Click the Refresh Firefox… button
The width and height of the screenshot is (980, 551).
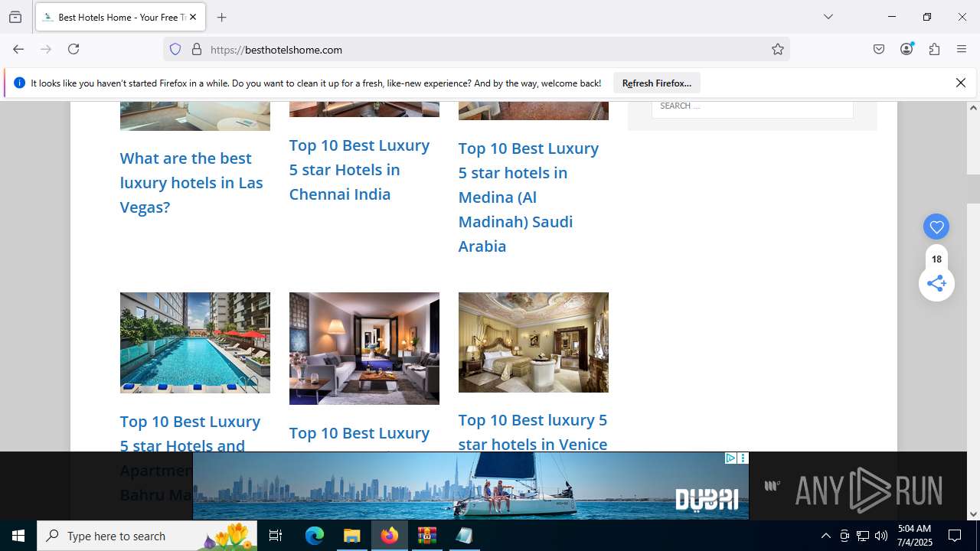click(x=657, y=83)
